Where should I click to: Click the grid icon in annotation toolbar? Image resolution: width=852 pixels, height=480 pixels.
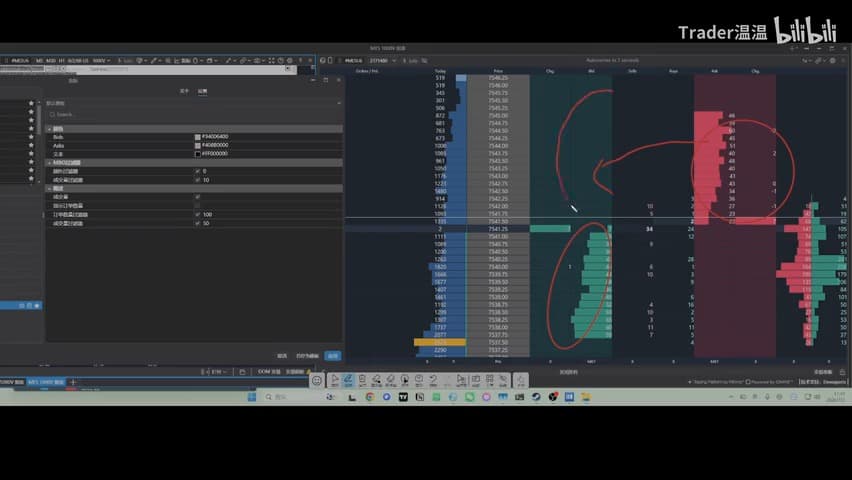[489, 380]
